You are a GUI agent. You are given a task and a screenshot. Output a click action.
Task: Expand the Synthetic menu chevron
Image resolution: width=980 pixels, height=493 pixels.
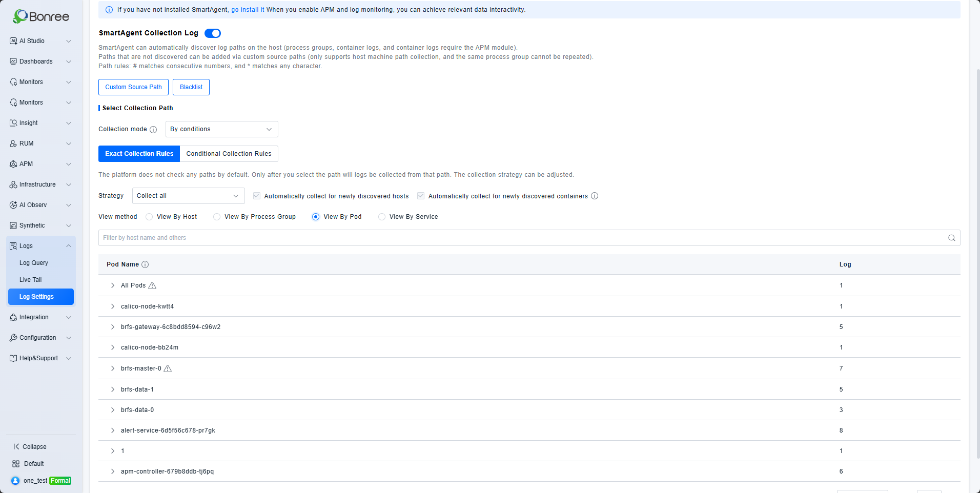click(69, 225)
